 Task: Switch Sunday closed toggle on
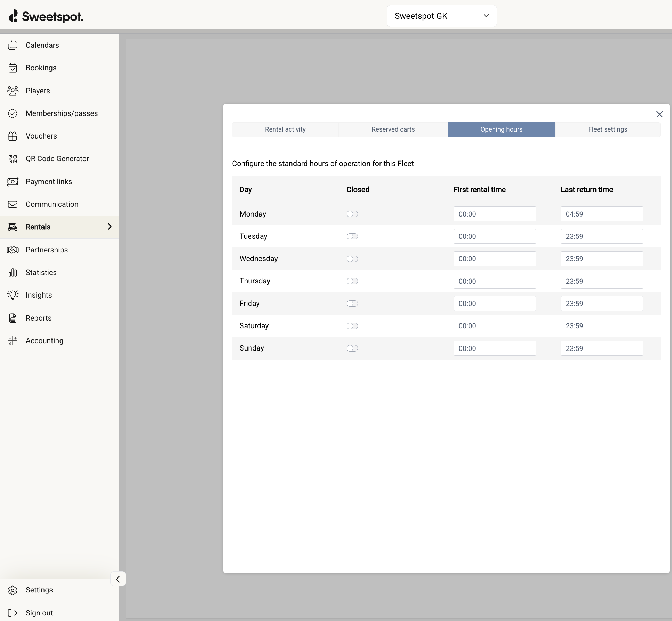[x=352, y=348]
